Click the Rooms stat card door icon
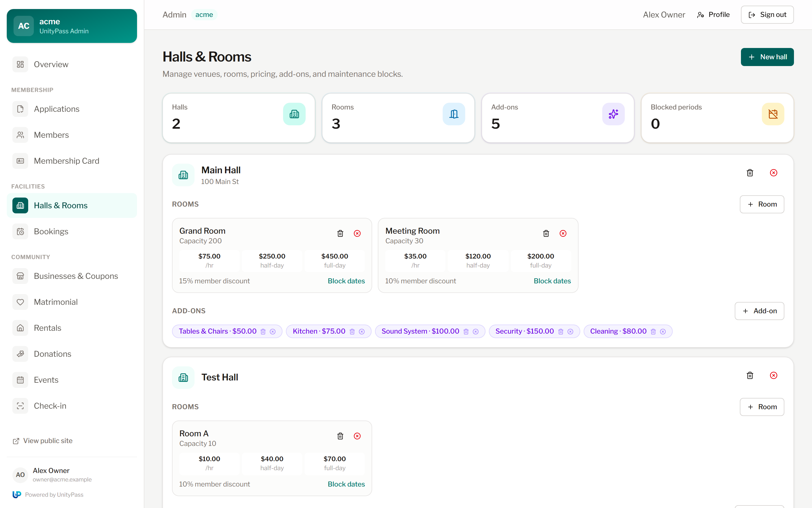This screenshot has height=508, width=812. pyautogui.click(x=454, y=114)
